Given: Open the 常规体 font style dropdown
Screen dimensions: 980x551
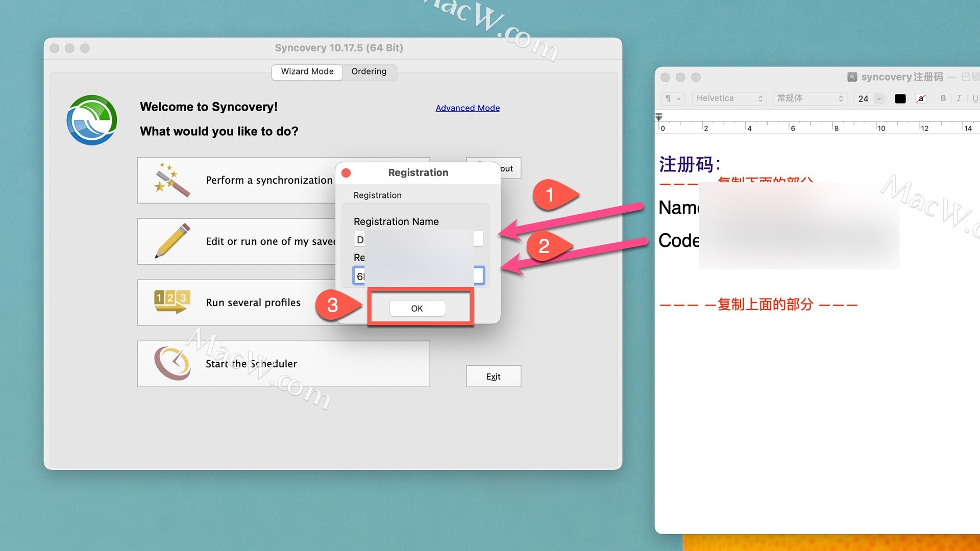Looking at the screenshot, I should [810, 98].
